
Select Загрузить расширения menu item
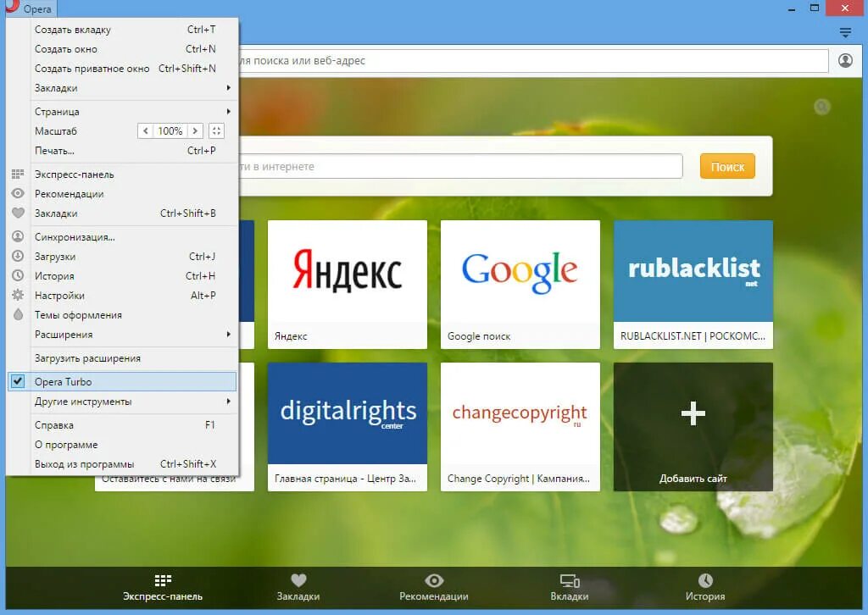124,358
